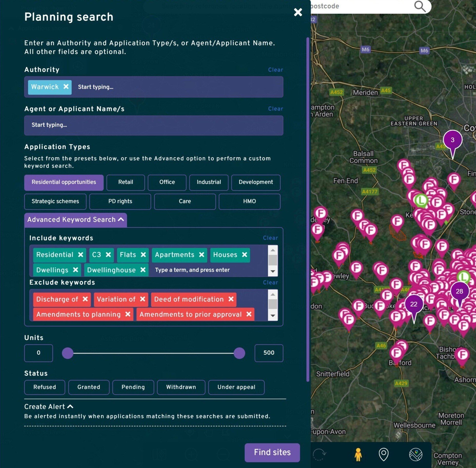Toggle the Refused status filter
This screenshot has height=468, width=476.
(44, 387)
